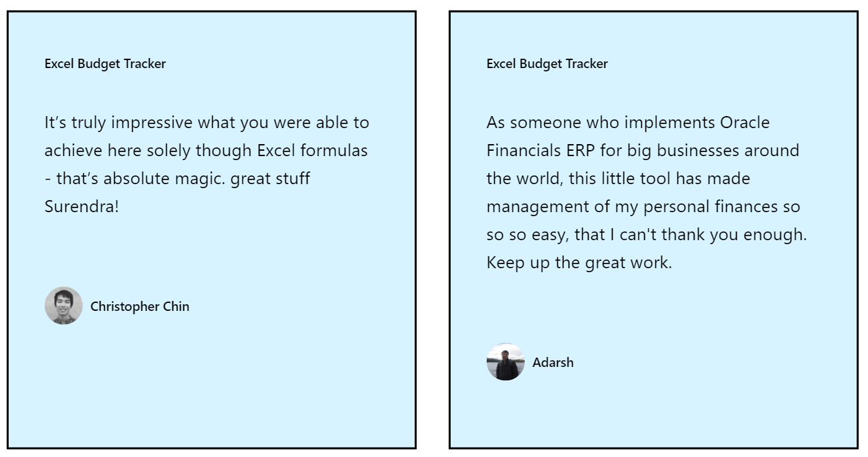Click the line "achieve here solely though Excel formulas"

pyautogui.click(x=206, y=151)
